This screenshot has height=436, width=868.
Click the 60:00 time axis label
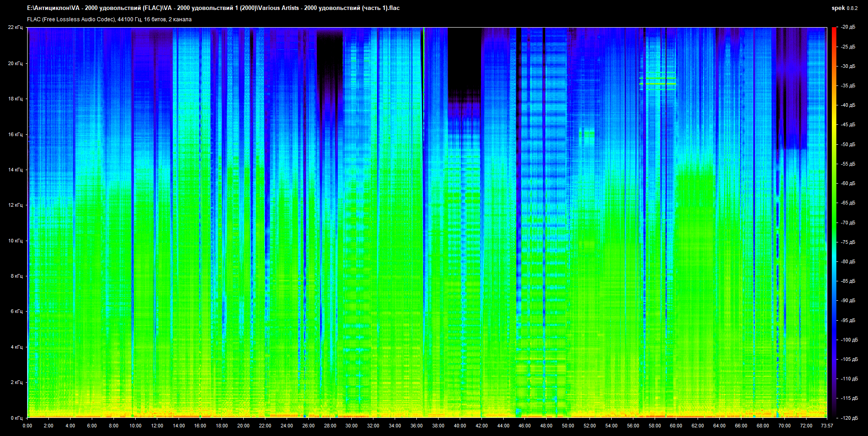tap(676, 426)
